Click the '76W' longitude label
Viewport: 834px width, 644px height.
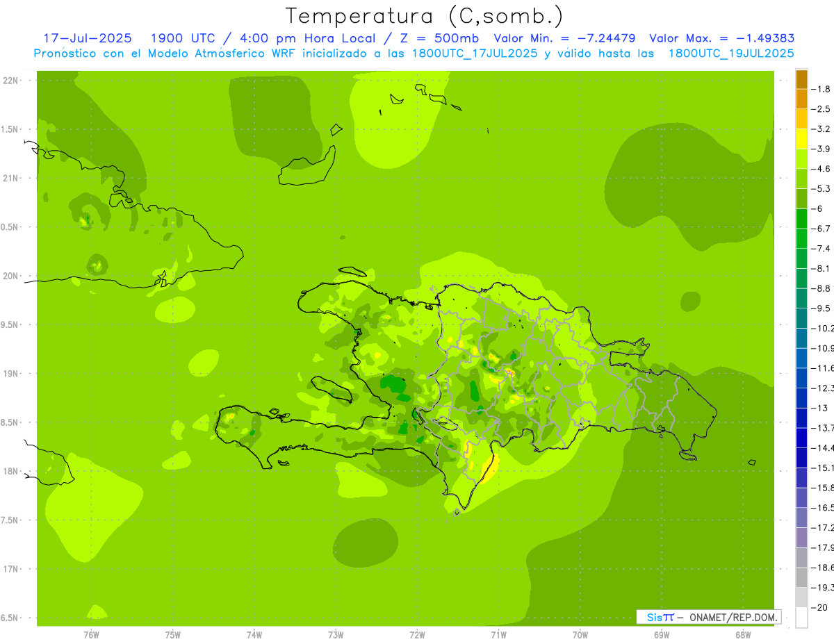pos(91,636)
